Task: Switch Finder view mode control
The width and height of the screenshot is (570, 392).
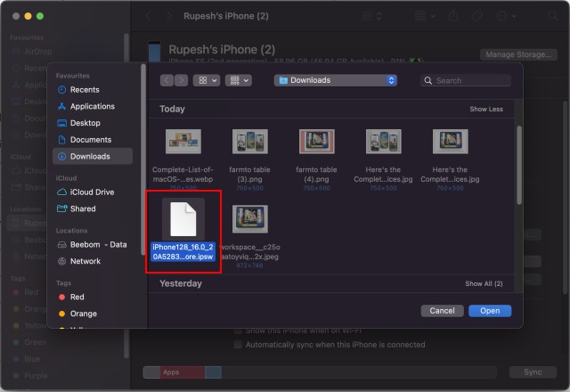Action: pyautogui.click(x=372, y=16)
